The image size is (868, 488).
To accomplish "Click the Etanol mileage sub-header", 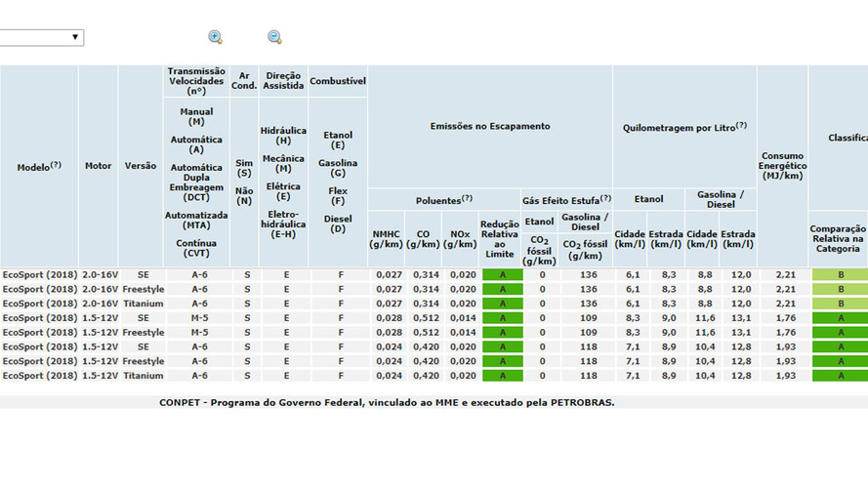I will (x=648, y=199).
